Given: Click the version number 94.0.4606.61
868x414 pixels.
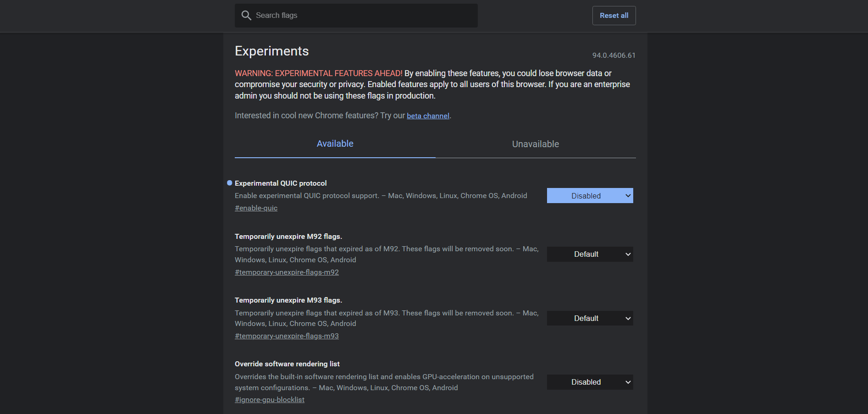Looking at the screenshot, I should pyautogui.click(x=614, y=55).
